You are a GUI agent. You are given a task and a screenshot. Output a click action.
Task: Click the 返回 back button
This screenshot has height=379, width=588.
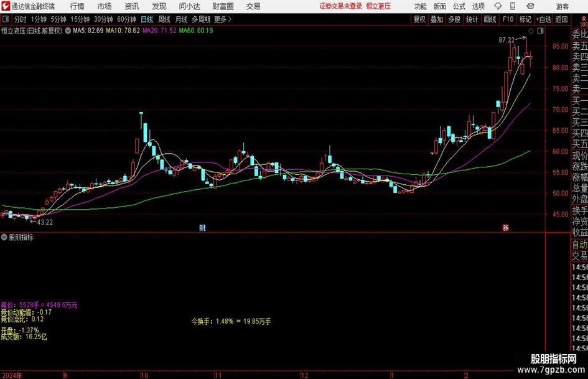[561, 19]
